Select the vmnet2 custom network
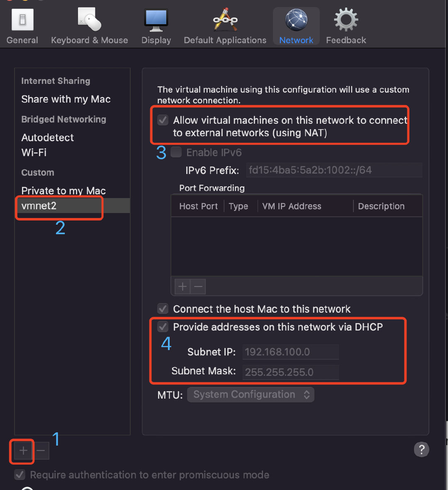 [x=72, y=206]
